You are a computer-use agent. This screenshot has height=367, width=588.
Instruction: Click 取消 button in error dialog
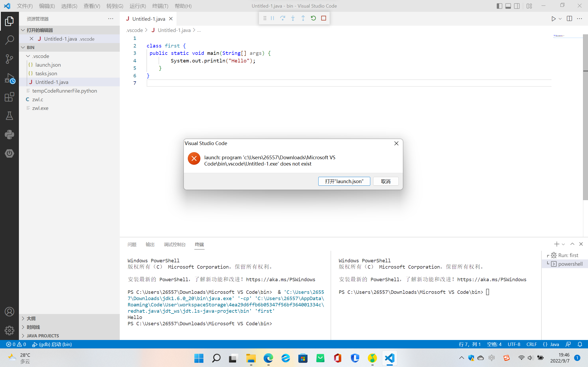coord(386,181)
